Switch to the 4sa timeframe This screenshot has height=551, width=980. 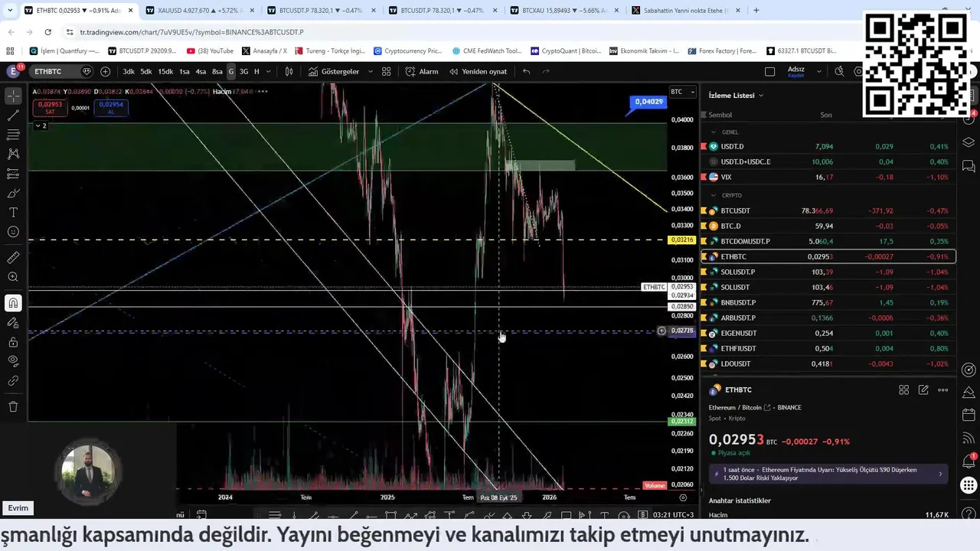pyautogui.click(x=201, y=71)
